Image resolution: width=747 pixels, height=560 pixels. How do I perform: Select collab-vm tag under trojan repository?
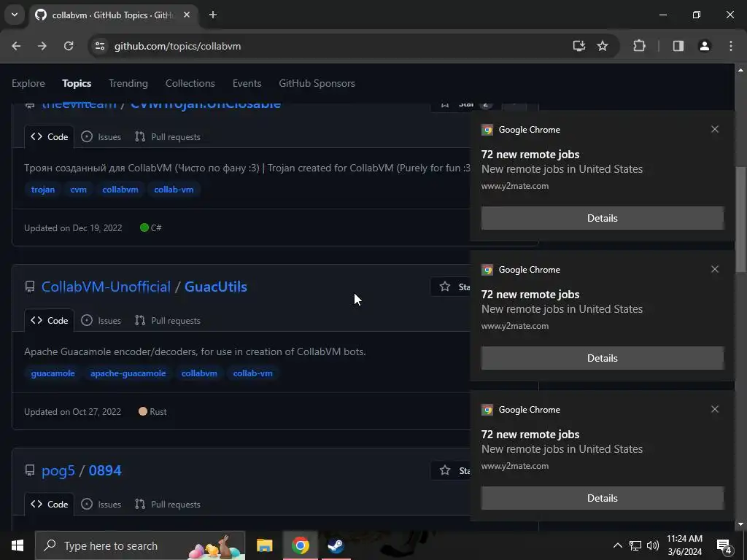click(174, 190)
